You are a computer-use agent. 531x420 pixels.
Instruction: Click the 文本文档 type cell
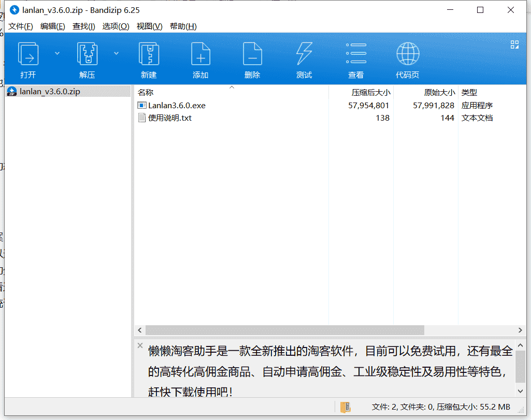(x=477, y=118)
